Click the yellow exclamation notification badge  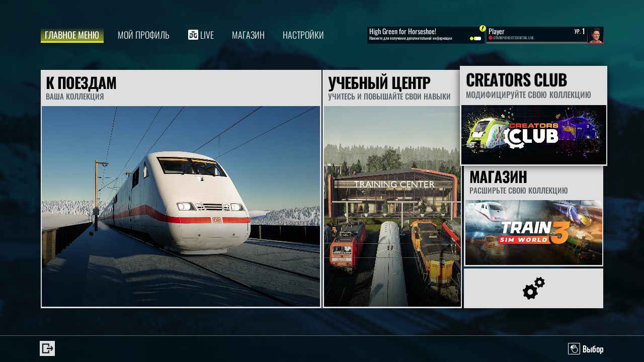tap(482, 29)
